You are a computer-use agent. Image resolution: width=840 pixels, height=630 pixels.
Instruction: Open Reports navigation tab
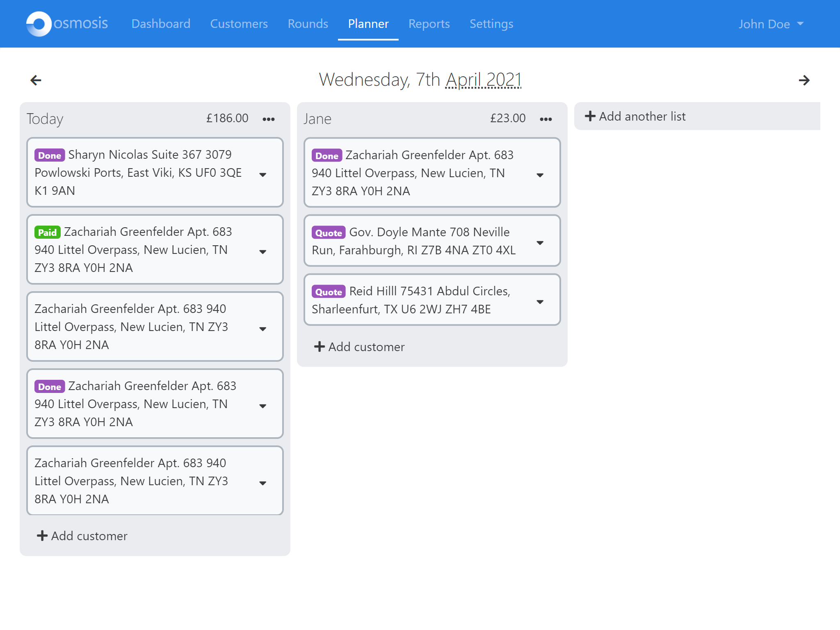429,24
